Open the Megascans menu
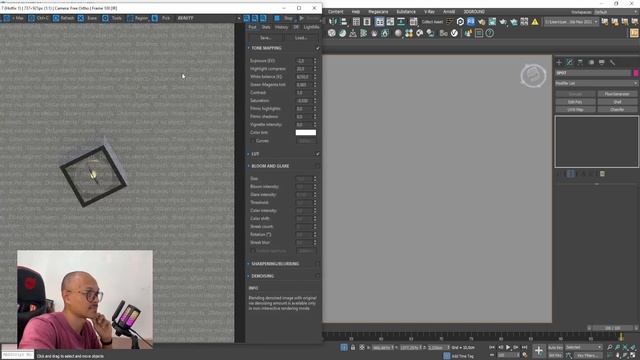Viewport: 640px width, 360px height. point(378,12)
